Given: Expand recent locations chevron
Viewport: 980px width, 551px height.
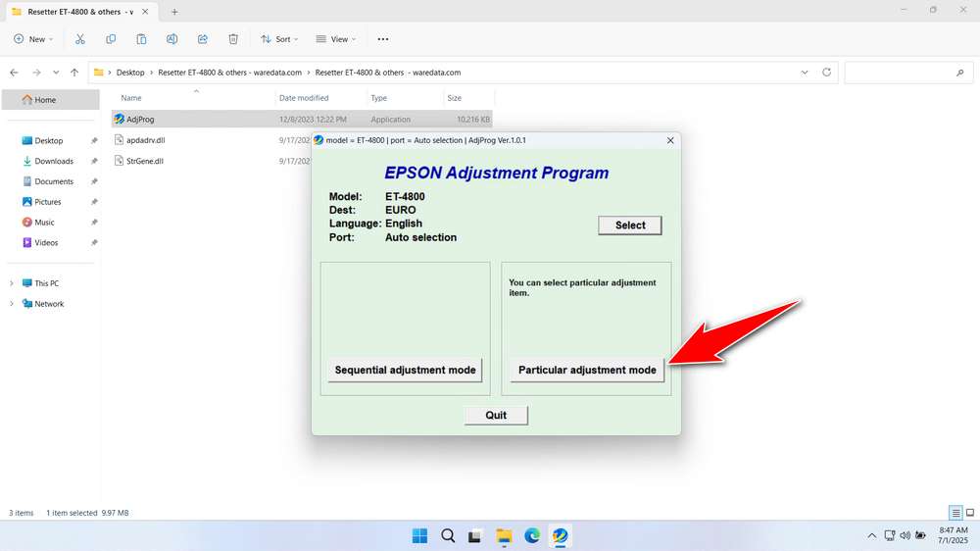Looking at the screenshot, I should pos(56,73).
